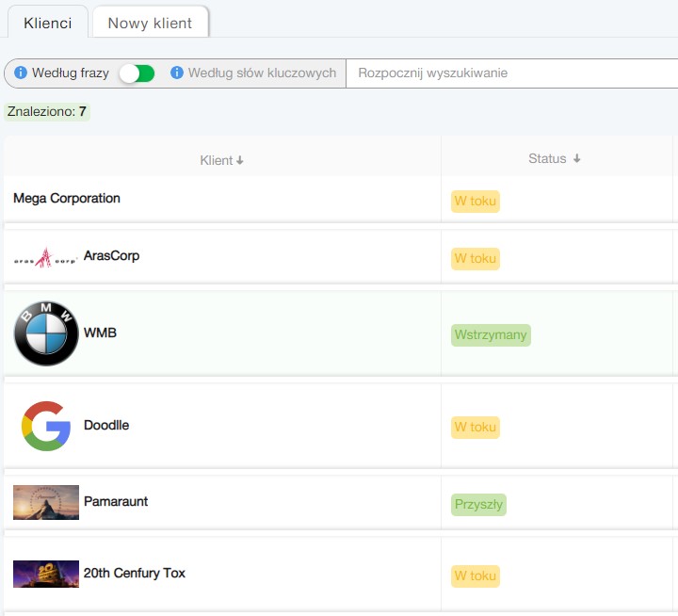This screenshot has height=616, width=678.
Task: Sort the table by Klient column
Action: 222,160
